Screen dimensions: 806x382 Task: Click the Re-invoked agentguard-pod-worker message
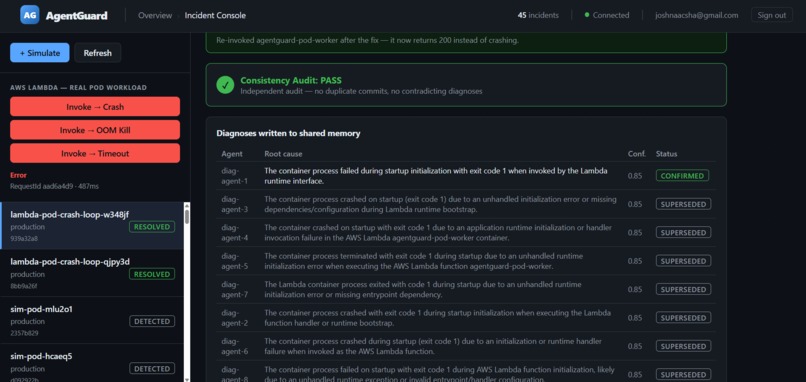367,40
